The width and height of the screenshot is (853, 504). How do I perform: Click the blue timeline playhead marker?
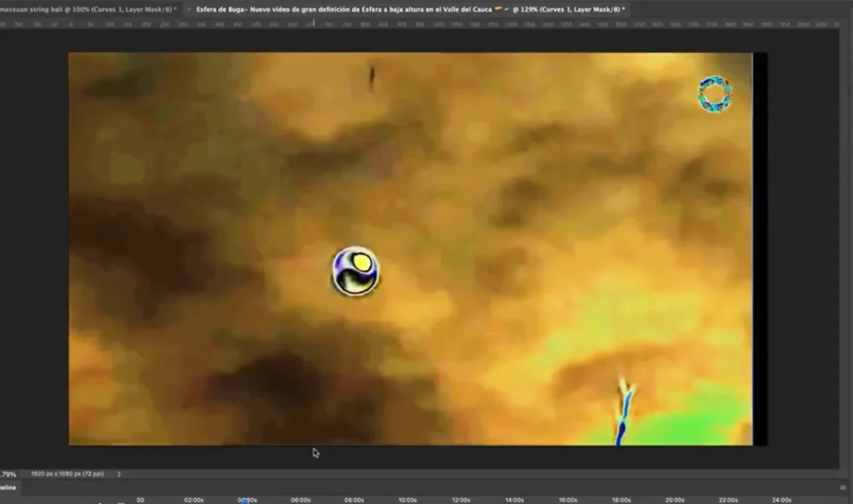(245, 501)
